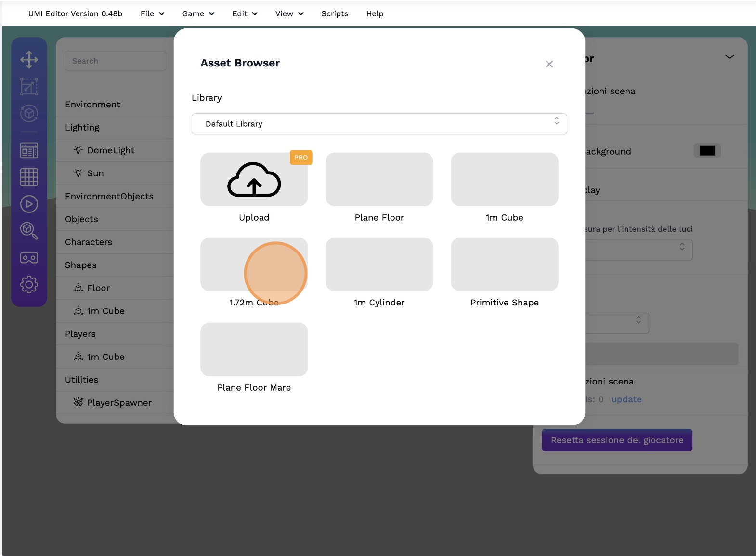The image size is (756, 556).
Task: Open the Game menu
Action: tap(198, 13)
